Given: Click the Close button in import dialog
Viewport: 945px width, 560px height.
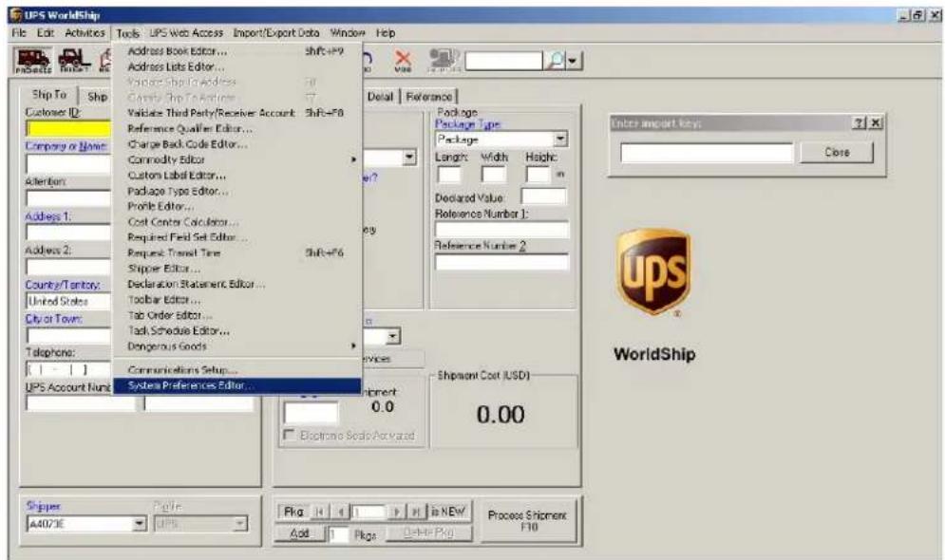Looking at the screenshot, I should [837, 153].
